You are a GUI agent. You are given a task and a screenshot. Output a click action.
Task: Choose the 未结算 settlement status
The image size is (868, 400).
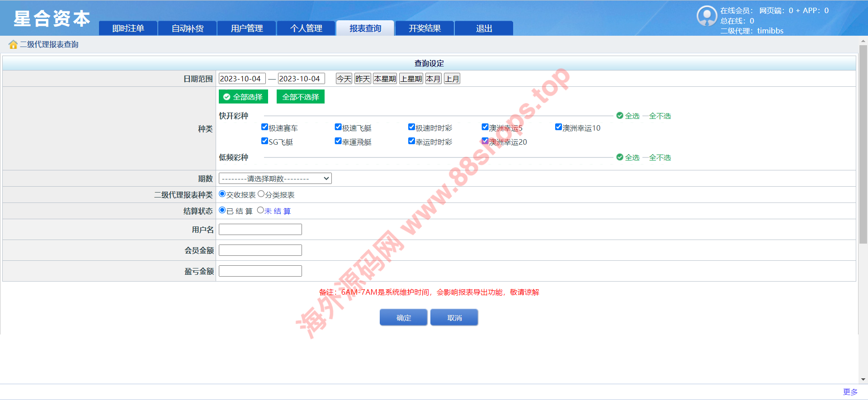pyautogui.click(x=260, y=210)
